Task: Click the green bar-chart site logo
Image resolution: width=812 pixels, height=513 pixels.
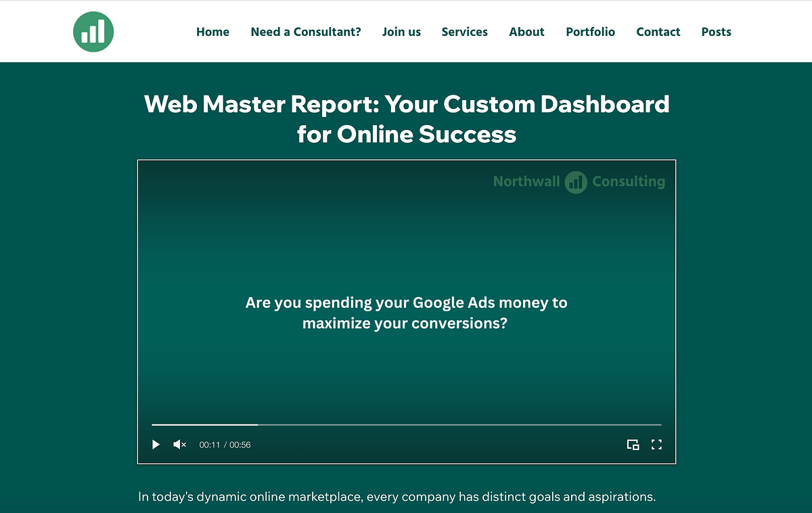Action: point(93,31)
